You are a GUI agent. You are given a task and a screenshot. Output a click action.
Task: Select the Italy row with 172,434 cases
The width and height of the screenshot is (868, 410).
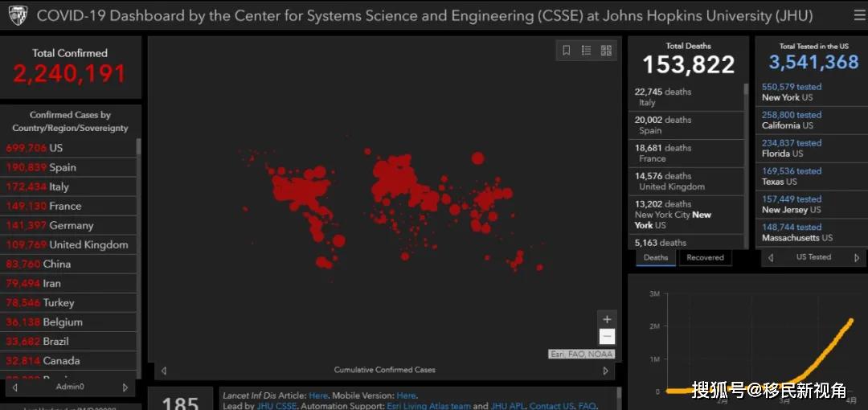click(x=68, y=187)
